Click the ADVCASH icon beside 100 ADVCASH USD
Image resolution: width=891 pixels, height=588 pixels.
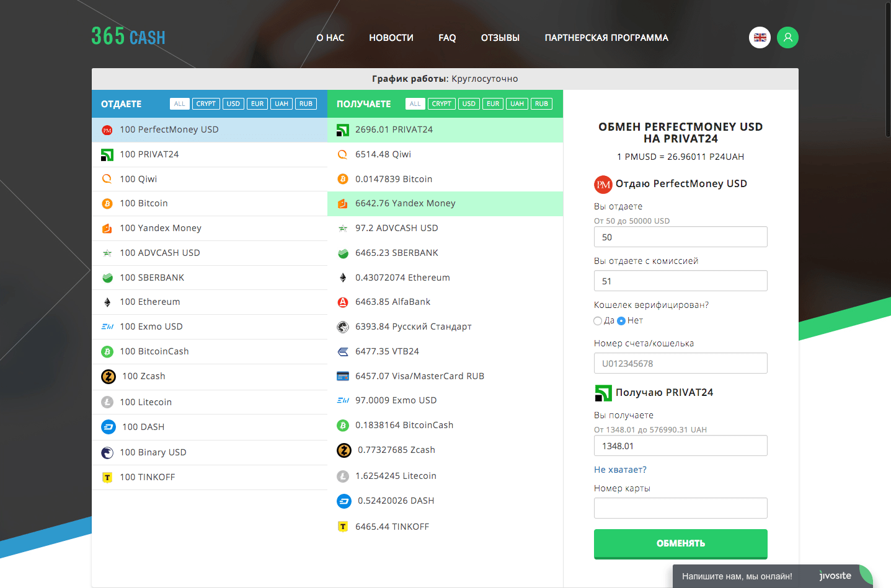coord(107,253)
